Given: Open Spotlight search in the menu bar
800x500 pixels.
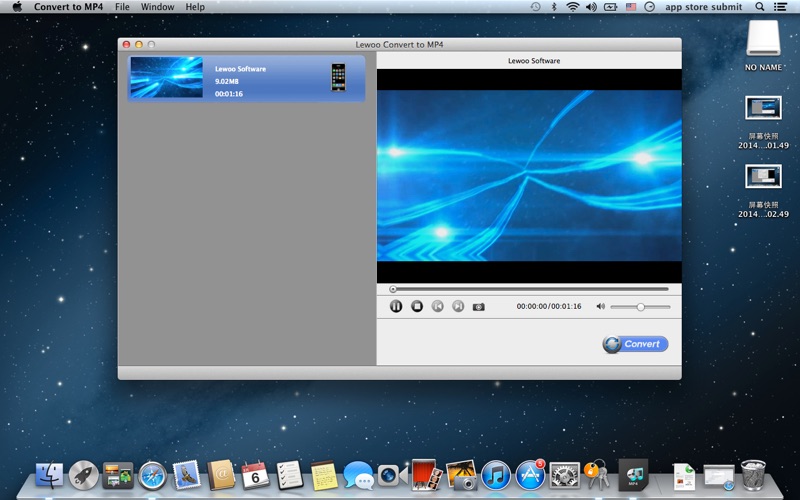Looking at the screenshot, I should [760, 7].
